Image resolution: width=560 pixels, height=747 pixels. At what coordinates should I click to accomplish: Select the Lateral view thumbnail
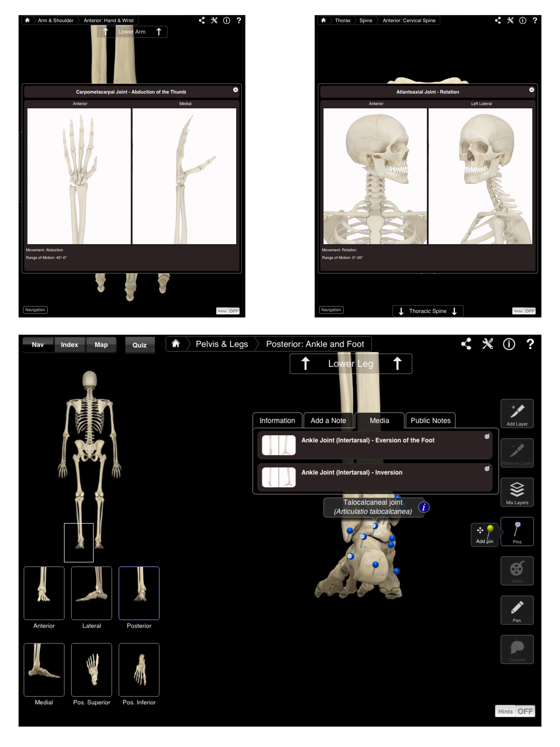[92, 593]
